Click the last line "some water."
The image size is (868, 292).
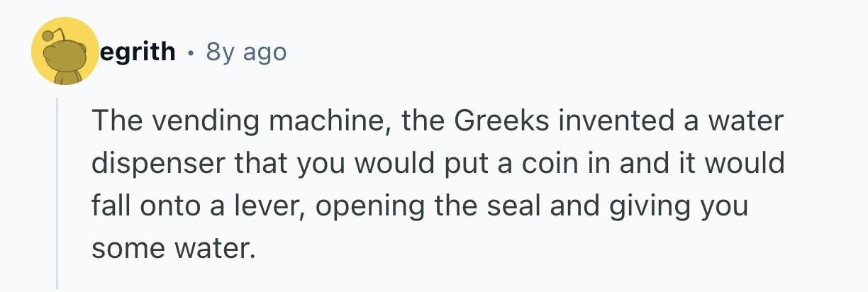[172, 249]
